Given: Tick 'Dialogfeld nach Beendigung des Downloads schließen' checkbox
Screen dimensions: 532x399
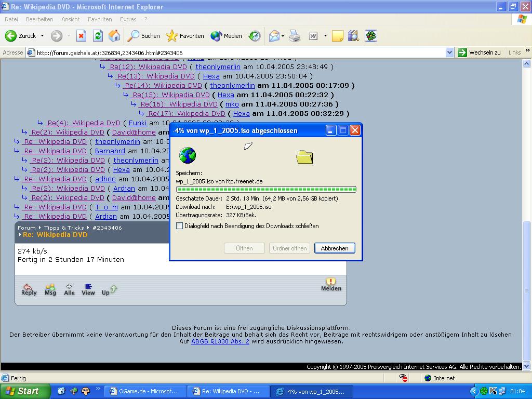Looking at the screenshot, I should click(179, 226).
